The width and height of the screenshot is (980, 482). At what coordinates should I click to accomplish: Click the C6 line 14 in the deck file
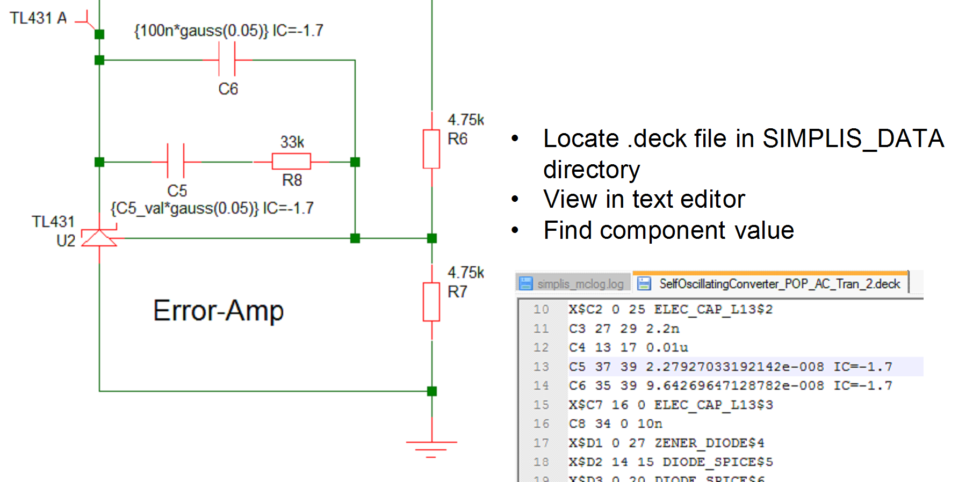coord(730,385)
